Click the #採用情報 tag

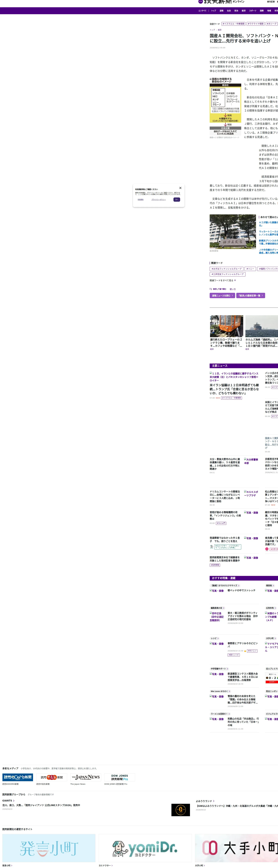tap(215, 565)
